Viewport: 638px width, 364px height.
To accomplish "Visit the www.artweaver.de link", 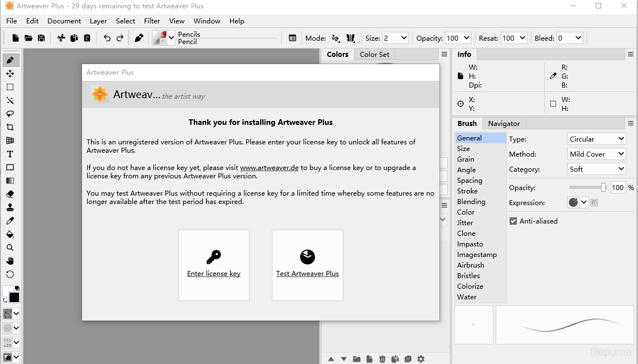I will (x=270, y=168).
